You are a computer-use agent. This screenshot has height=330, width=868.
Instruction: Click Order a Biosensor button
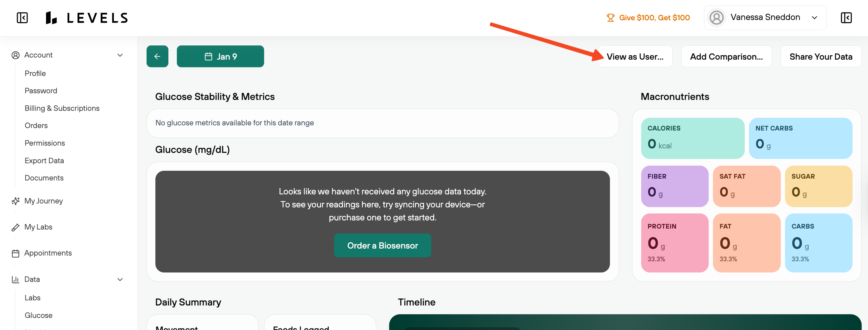tap(383, 246)
